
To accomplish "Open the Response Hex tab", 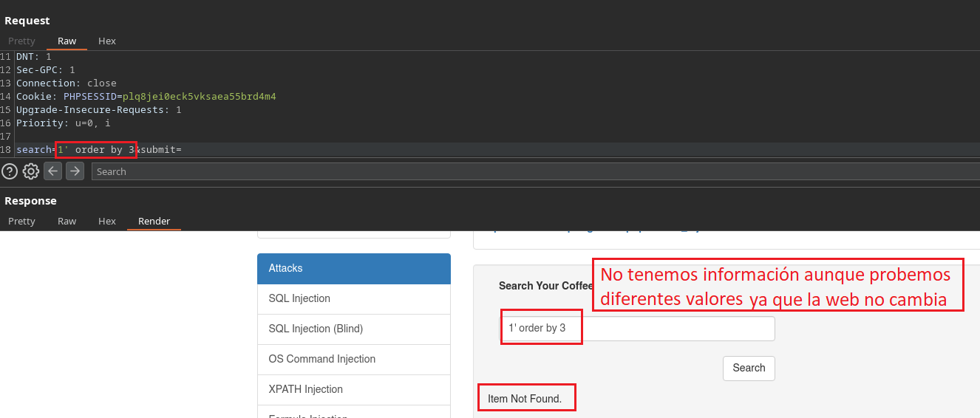I will [x=107, y=221].
